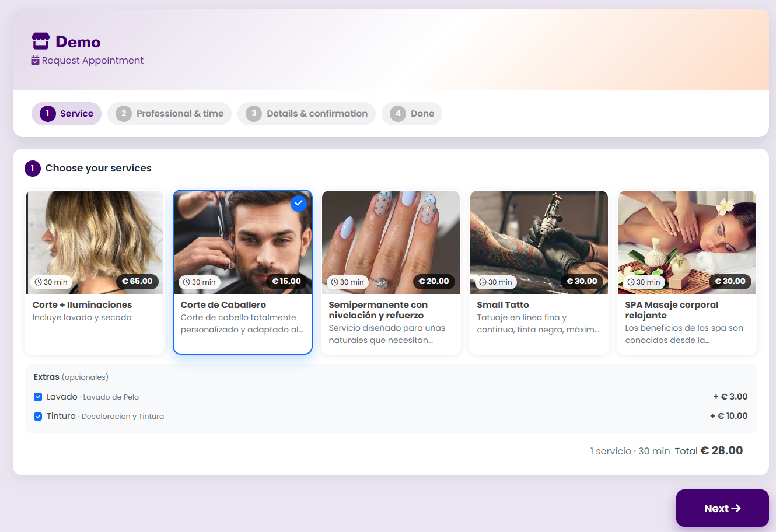Open the Service step tab
This screenshot has width=776, height=532.
click(67, 114)
